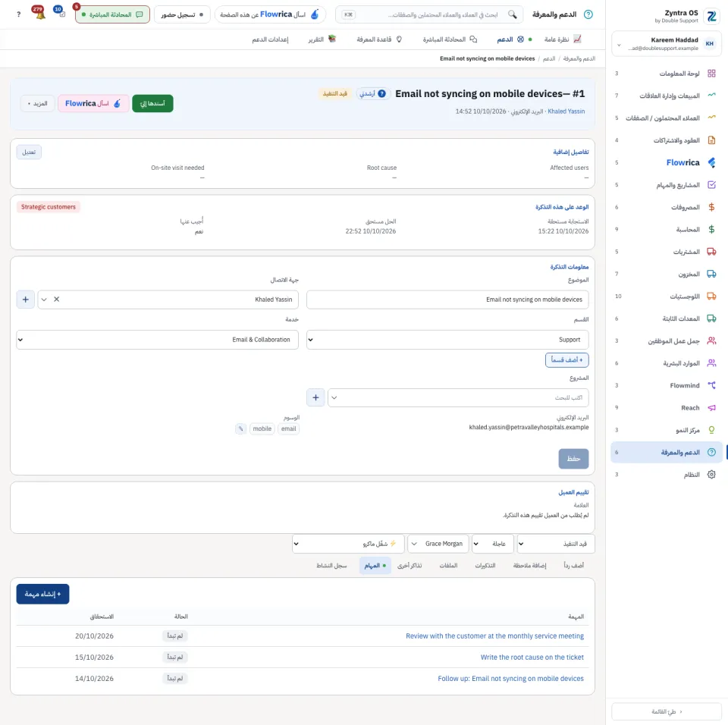Edit tags with the pencil icon
Screen dimensions: 728x725
coord(240,428)
